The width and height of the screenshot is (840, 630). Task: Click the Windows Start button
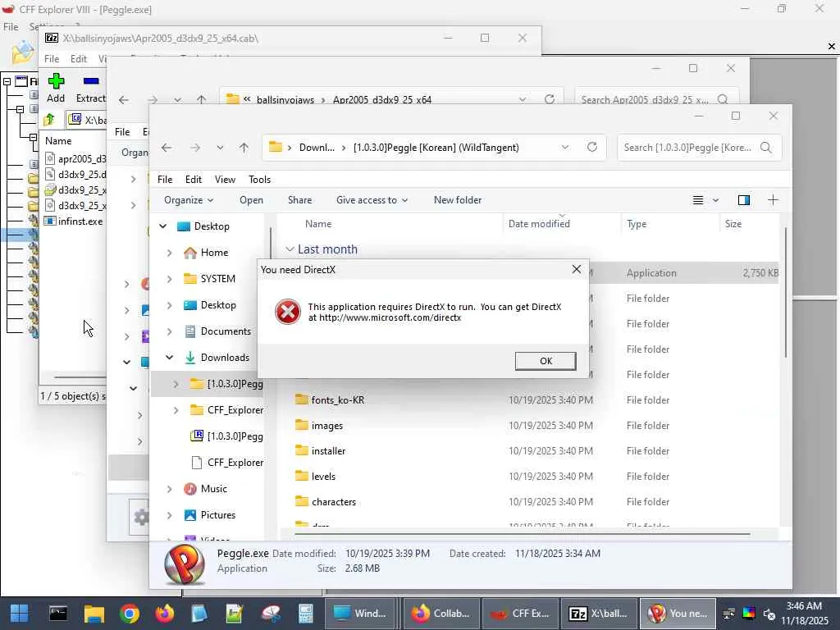click(20, 613)
